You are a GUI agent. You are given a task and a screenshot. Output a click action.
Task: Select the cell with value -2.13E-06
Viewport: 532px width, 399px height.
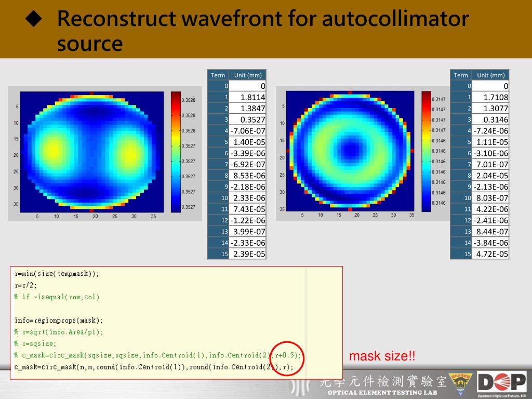coord(490,187)
